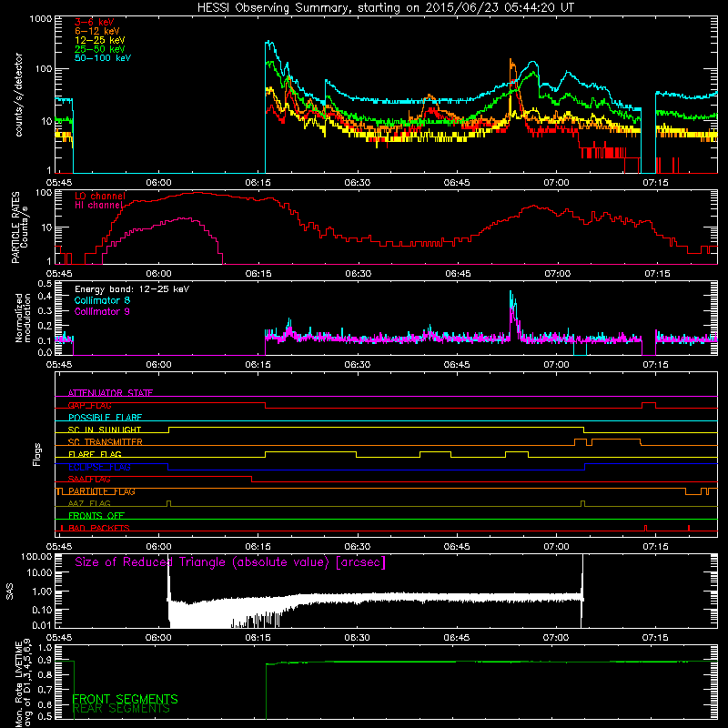Select the 6-12 keV legend label
This screenshot has width=728, height=728.
coord(97,31)
